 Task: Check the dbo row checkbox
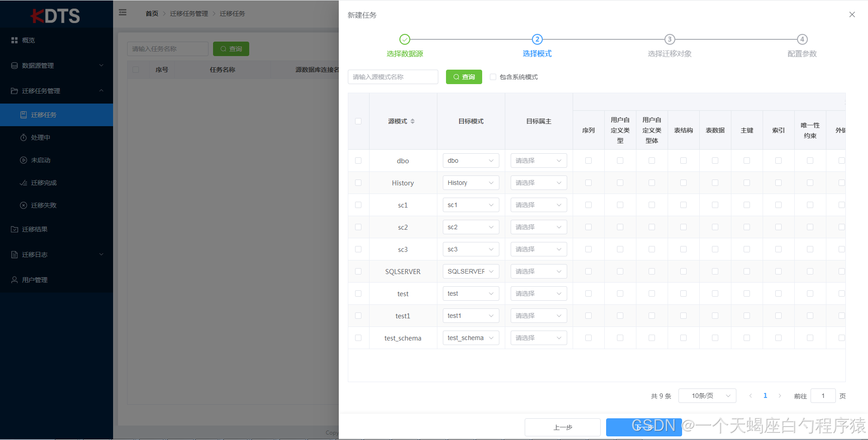point(358,161)
